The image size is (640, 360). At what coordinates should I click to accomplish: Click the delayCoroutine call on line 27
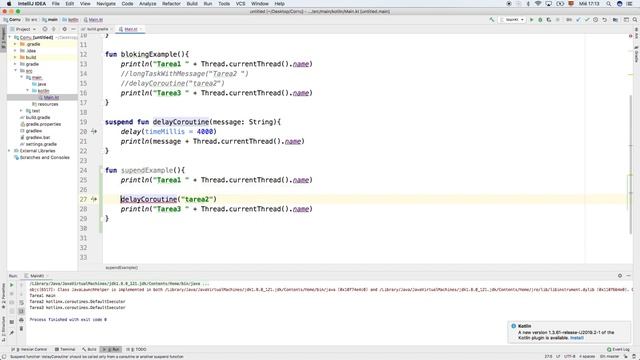149,199
